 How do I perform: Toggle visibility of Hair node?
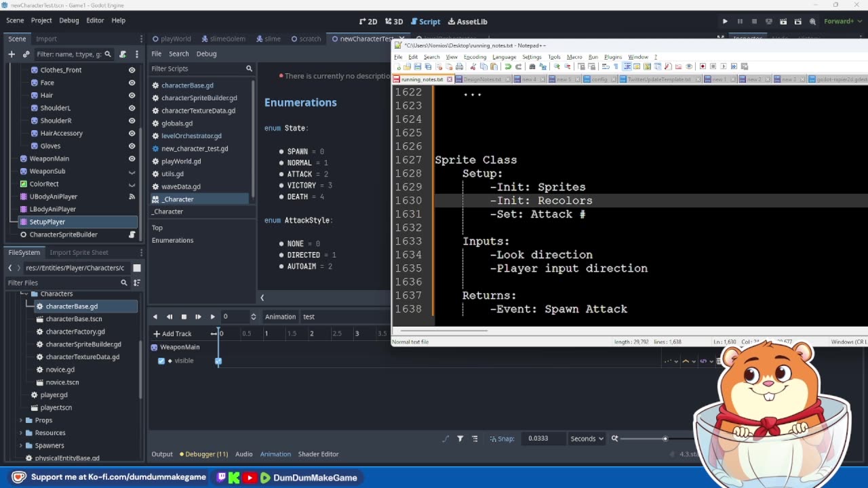coord(132,96)
